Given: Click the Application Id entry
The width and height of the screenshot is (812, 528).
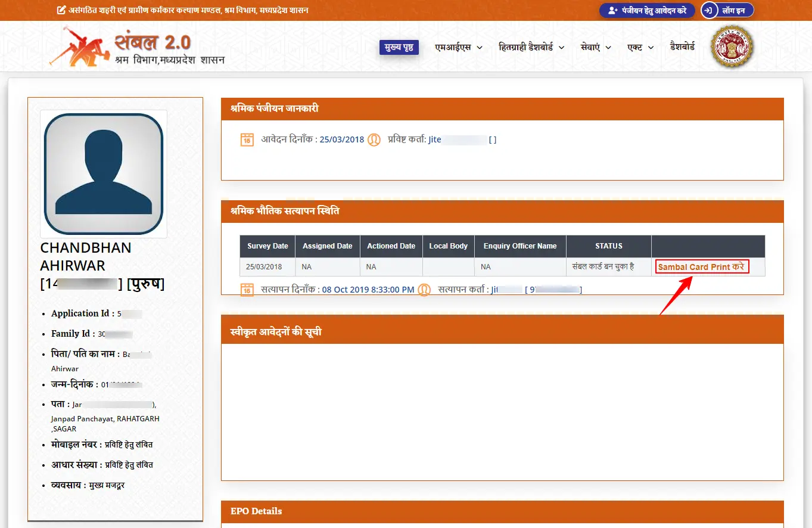Looking at the screenshot, I should 97,313.
